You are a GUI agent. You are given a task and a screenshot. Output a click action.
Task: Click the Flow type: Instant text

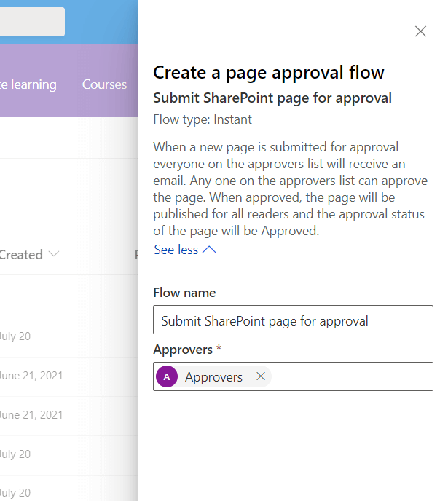tap(203, 119)
